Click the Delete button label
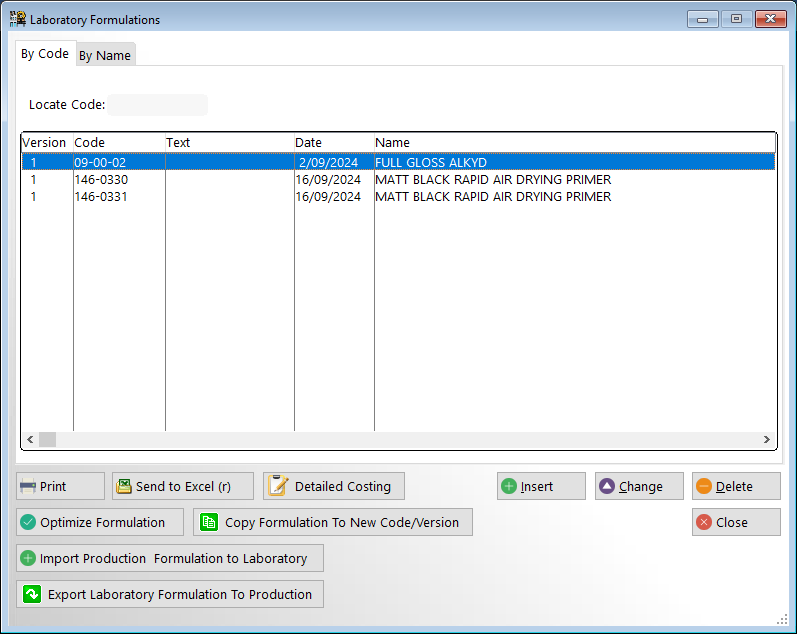 734,487
